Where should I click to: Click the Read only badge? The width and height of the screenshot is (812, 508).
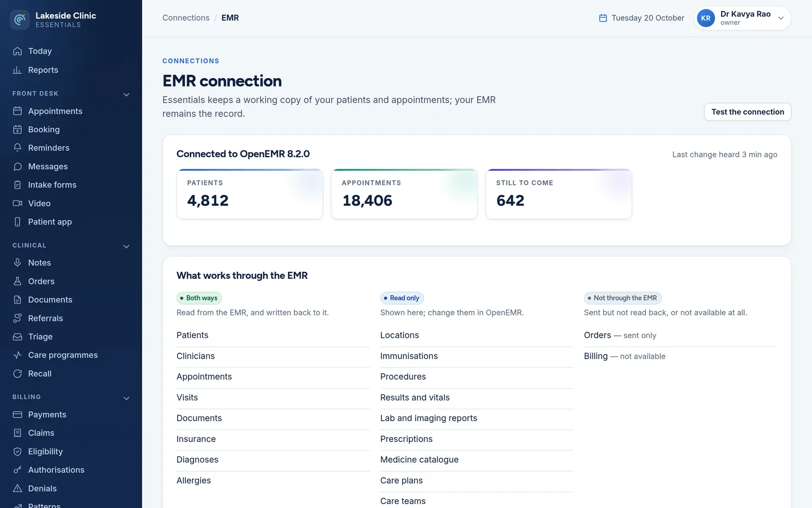click(x=402, y=298)
